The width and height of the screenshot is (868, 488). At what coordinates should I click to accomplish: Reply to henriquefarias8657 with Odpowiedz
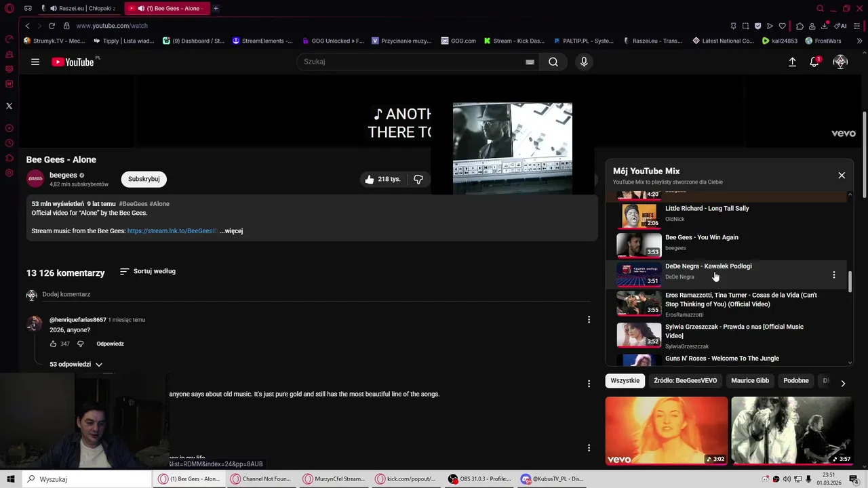[x=110, y=344]
